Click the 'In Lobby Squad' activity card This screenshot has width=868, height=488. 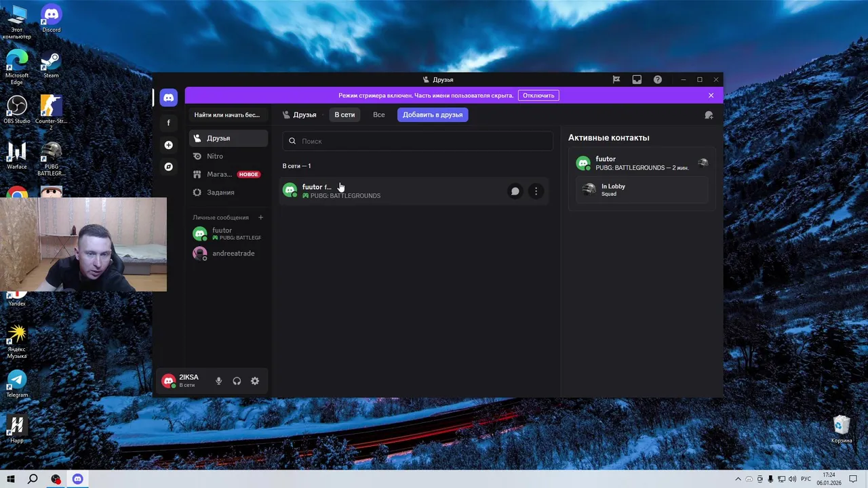642,190
